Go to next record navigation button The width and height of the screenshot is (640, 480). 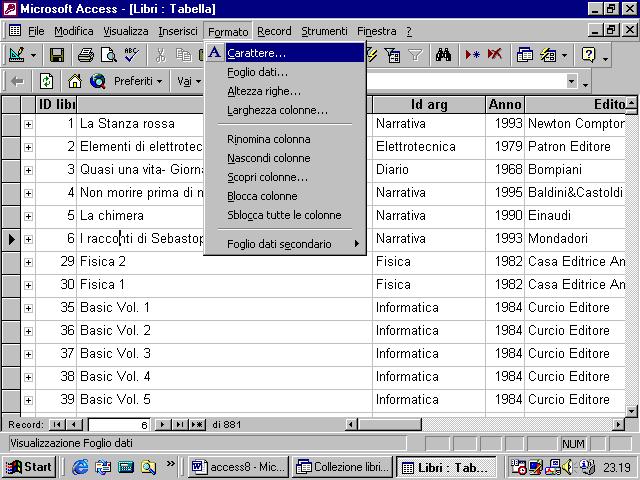pos(162,425)
